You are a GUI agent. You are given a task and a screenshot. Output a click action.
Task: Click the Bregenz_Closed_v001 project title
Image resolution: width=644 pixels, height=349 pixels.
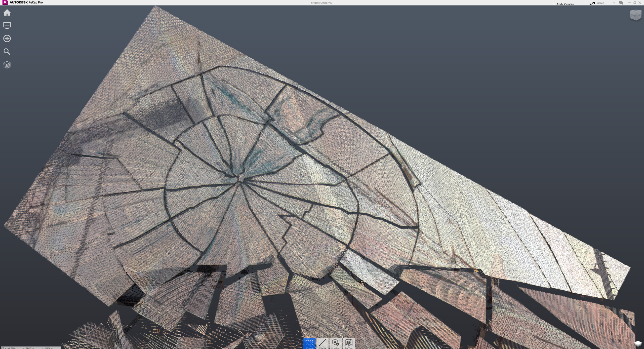pos(322,3)
